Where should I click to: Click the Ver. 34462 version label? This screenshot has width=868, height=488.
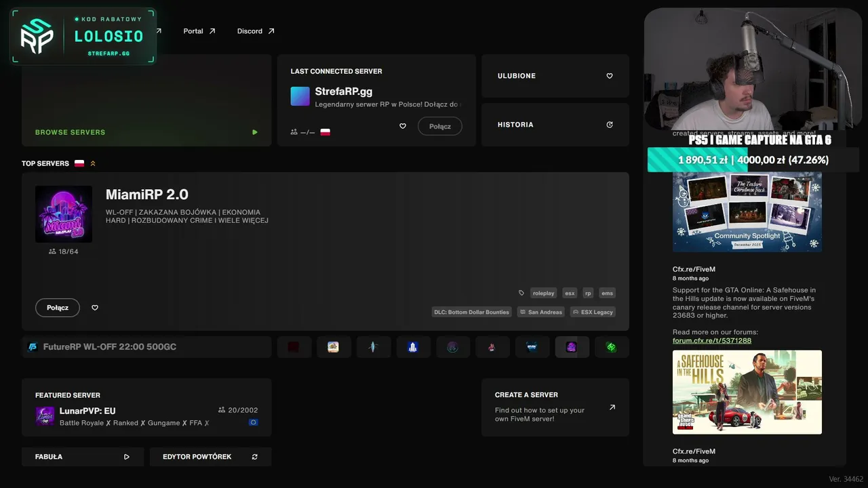click(846, 479)
